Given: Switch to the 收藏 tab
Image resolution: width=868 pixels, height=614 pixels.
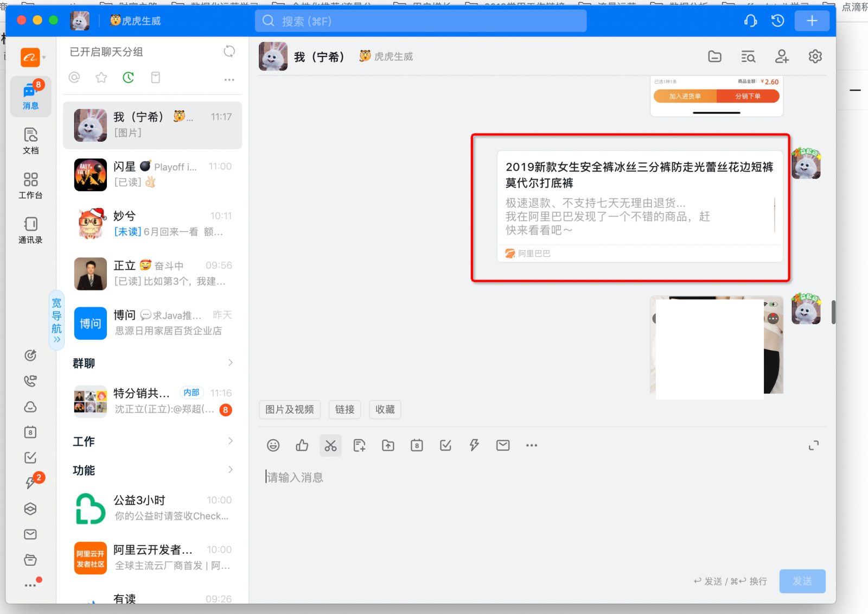Looking at the screenshot, I should 385,409.
